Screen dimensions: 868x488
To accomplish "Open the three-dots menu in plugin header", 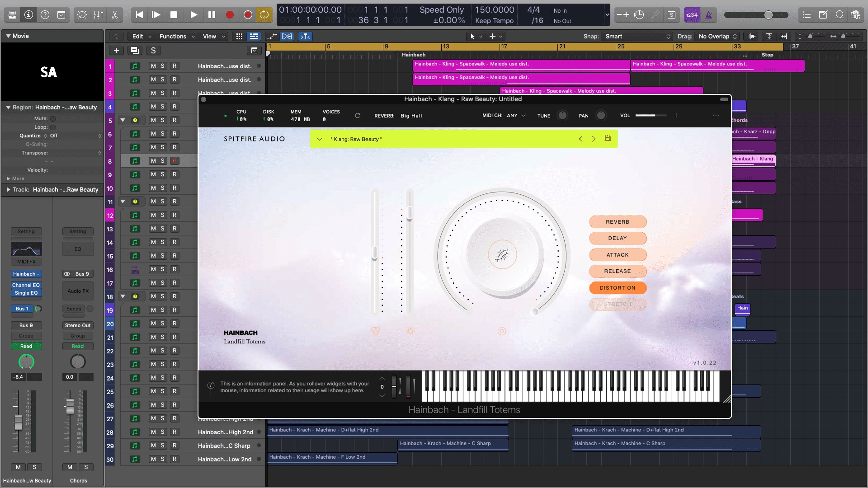I will [x=716, y=116].
